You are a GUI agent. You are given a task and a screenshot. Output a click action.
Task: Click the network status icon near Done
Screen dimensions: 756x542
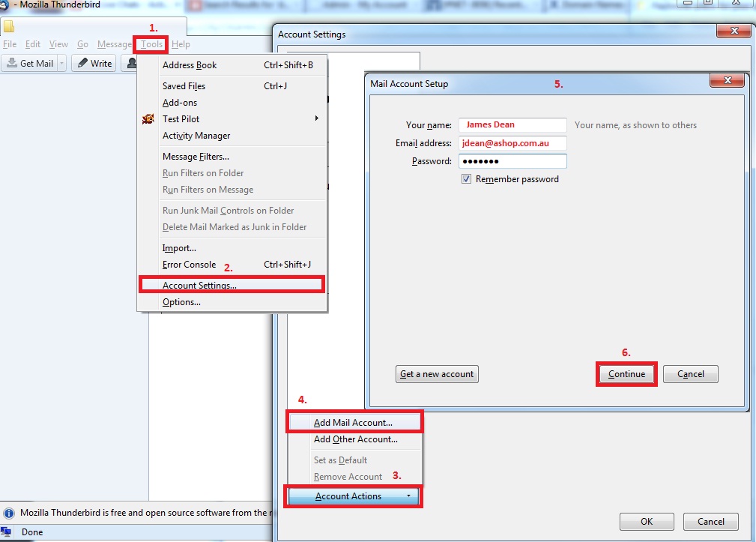point(6,532)
